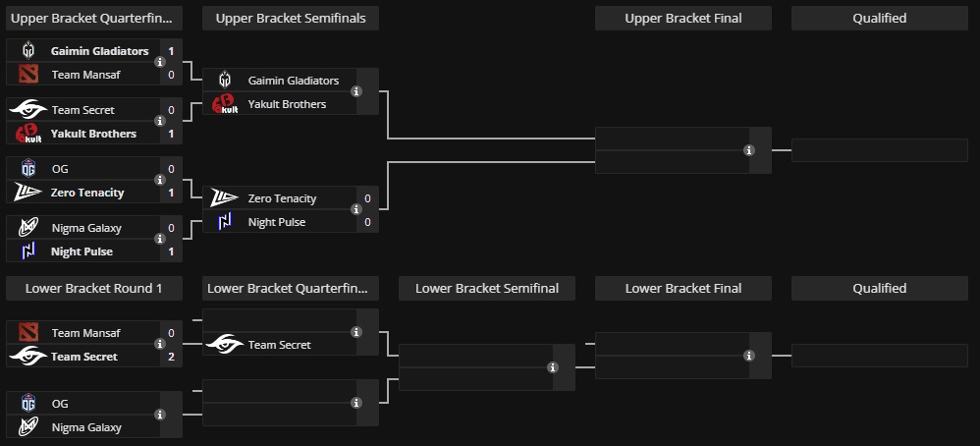Open match info for Gaimin Gladiators vs Team Mansaf
The height and width of the screenshot is (446, 980).
pos(160,62)
